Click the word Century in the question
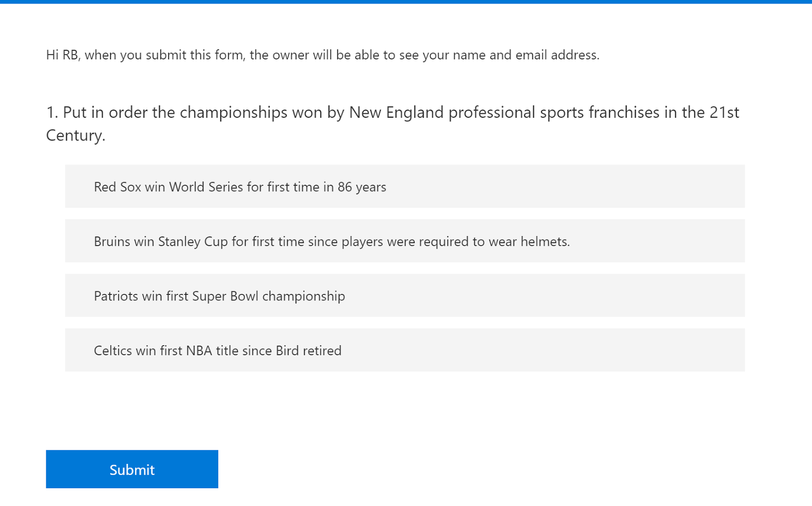812x506 pixels. tap(74, 135)
